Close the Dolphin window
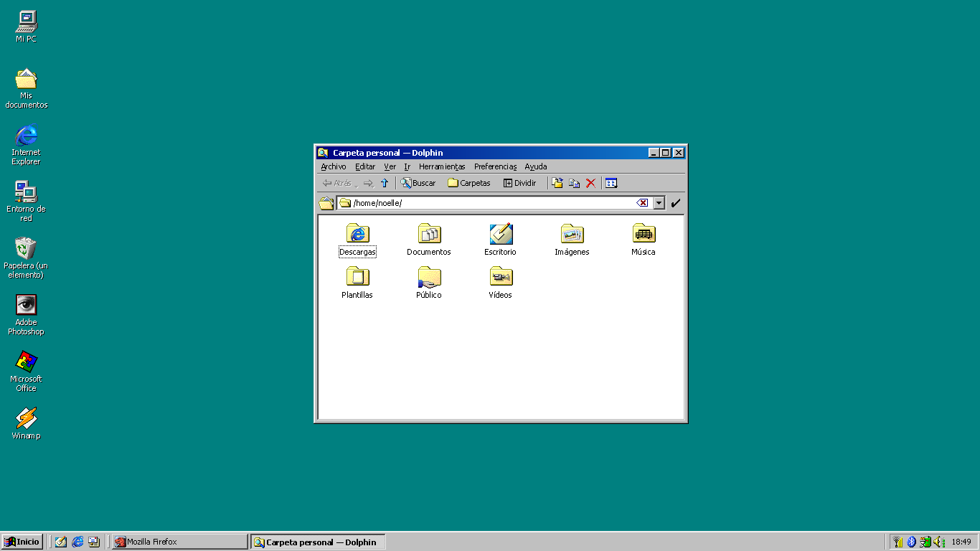 [x=678, y=153]
